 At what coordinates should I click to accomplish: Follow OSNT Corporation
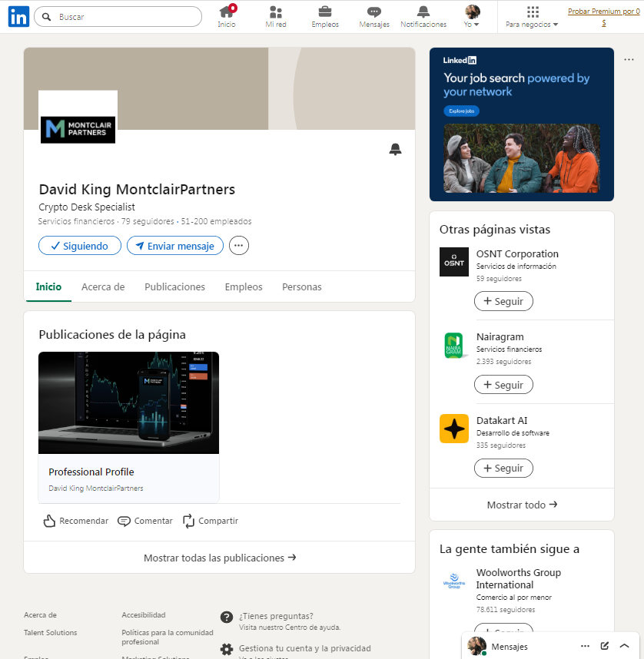click(503, 301)
